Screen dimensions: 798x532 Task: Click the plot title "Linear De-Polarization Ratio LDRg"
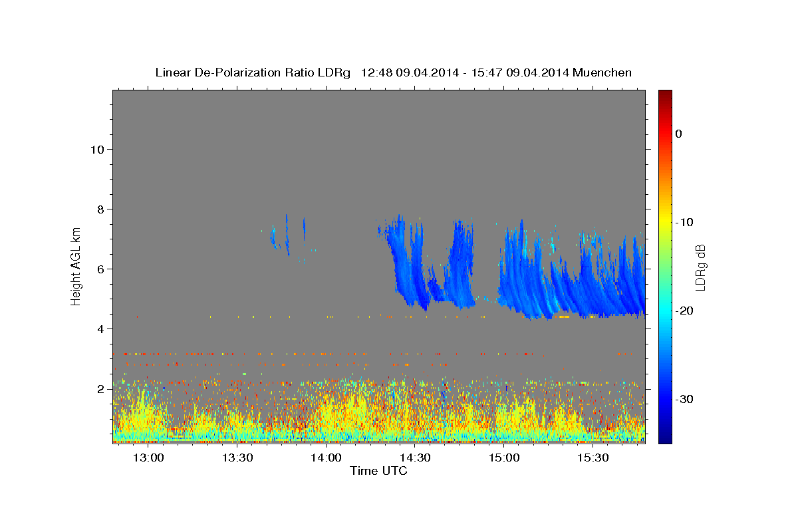tap(252, 72)
